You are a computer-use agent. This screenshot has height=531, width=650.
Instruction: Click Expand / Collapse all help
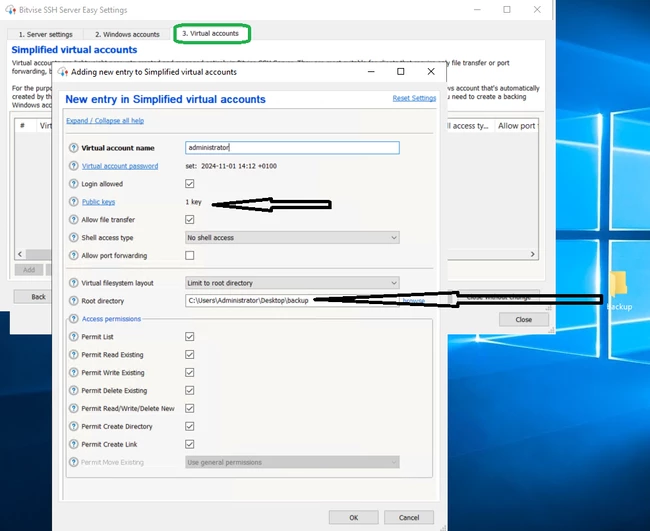coord(105,121)
